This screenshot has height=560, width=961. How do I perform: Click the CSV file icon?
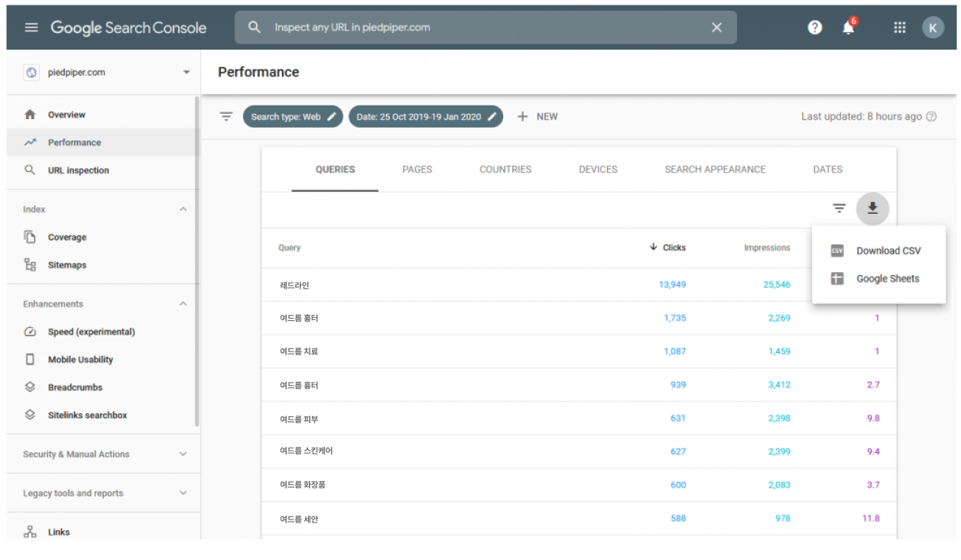tap(837, 251)
